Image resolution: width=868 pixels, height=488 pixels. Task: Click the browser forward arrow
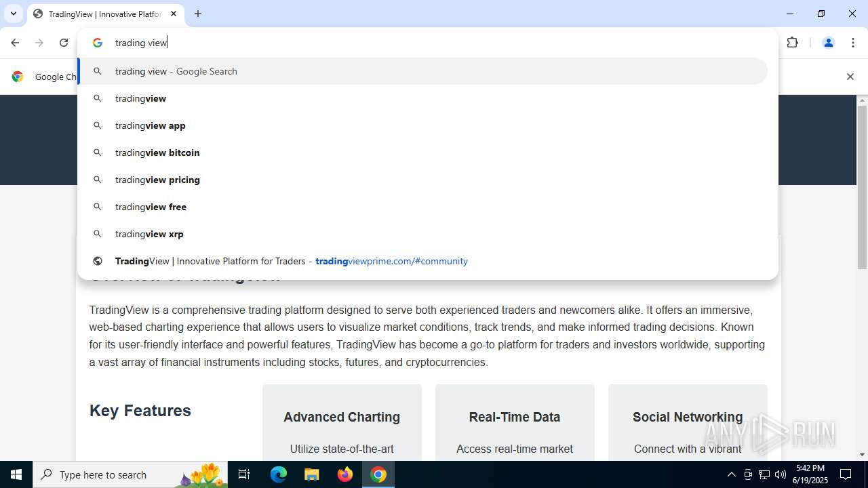click(x=39, y=43)
